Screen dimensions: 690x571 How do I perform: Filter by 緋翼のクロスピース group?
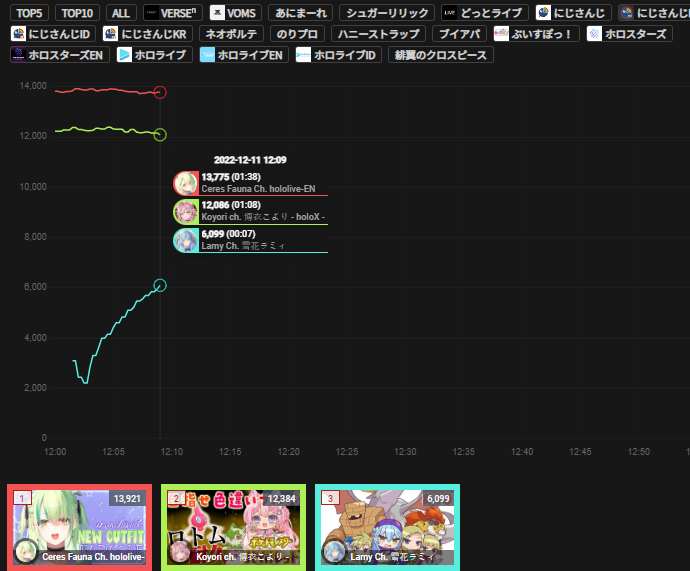click(440, 55)
